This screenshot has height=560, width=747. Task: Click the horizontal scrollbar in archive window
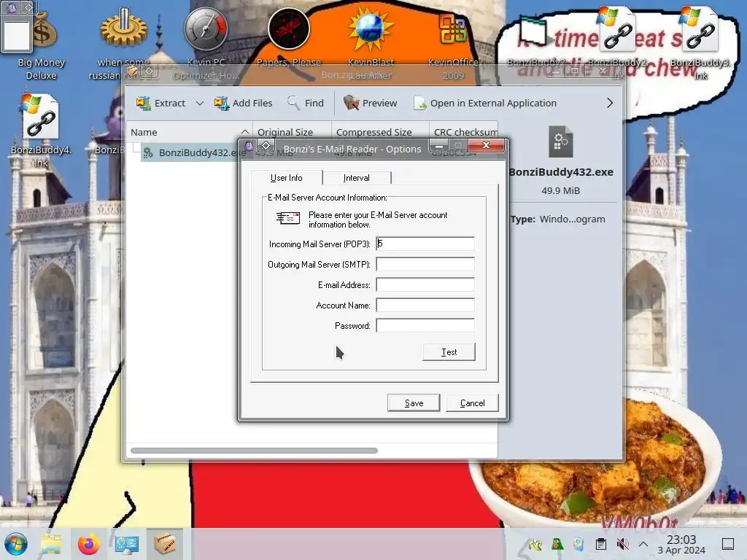tap(254, 451)
